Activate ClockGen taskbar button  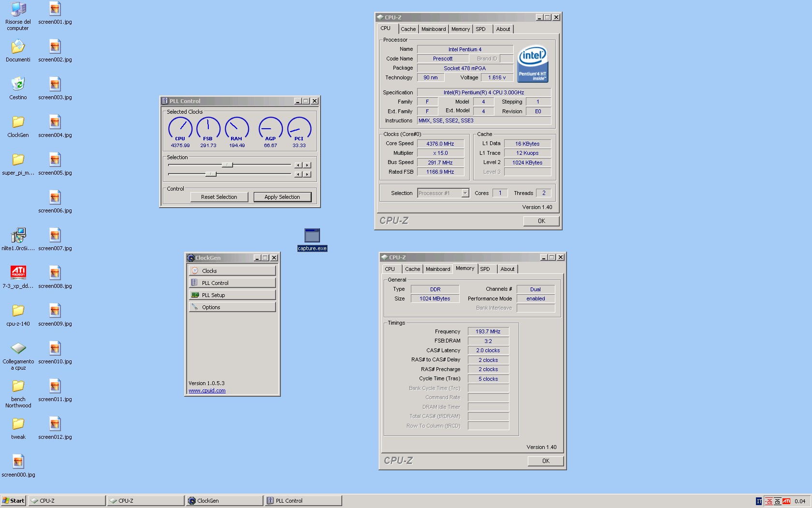pos(224,501)
